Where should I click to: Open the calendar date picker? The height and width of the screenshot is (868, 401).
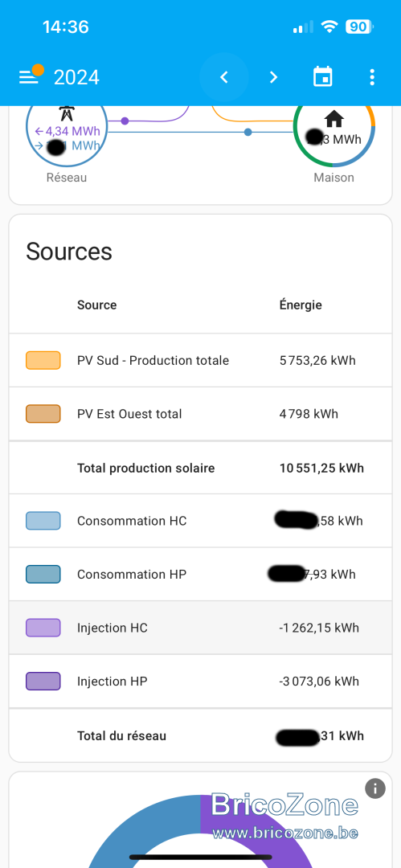coord(323,77)
